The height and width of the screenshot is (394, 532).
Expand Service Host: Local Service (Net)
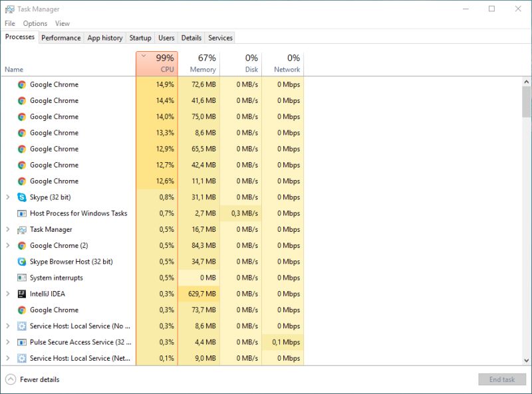click(7, 358)
